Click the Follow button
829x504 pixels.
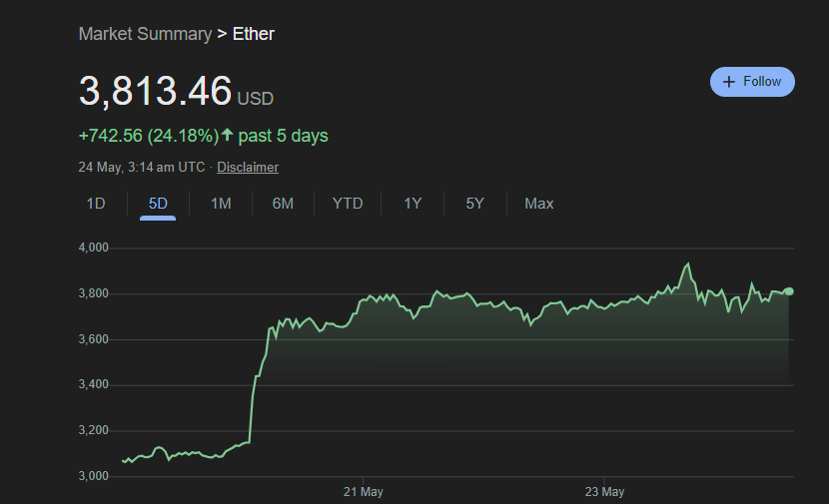tap(752, 82)
